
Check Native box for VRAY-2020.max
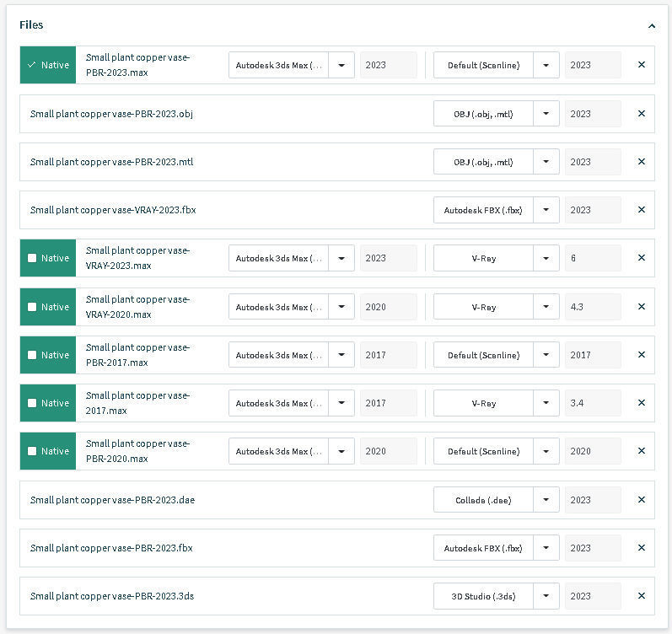[32, 307]
